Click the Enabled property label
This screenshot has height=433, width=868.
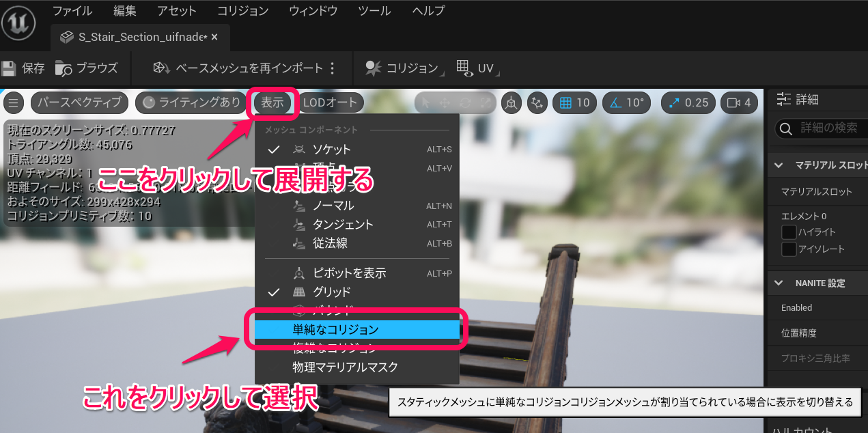pos(796,308)
